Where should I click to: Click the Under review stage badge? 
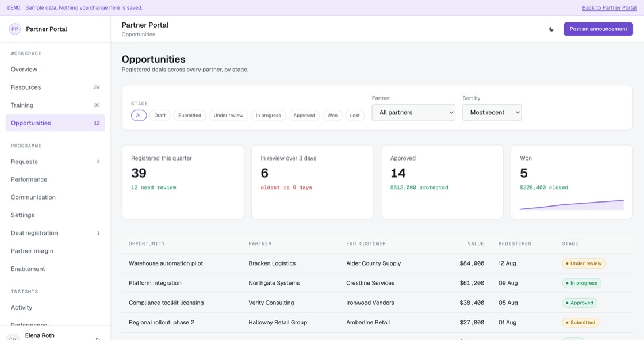pyautogui.click(x=584, y=263)
